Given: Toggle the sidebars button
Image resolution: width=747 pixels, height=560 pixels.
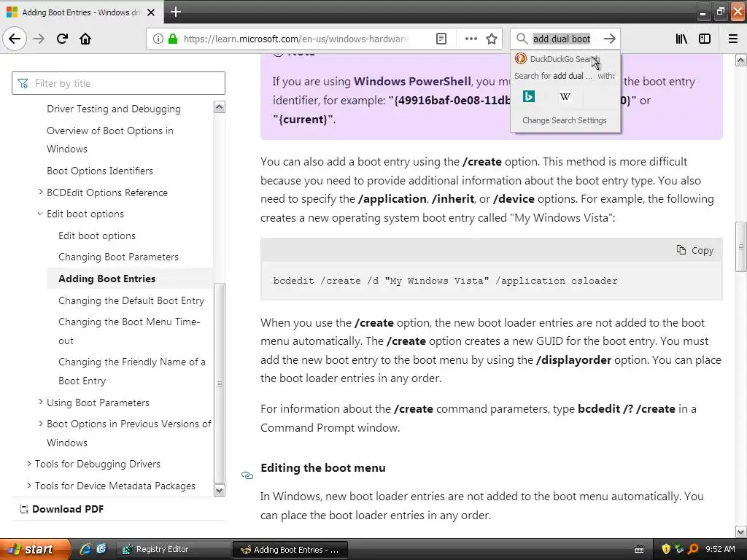Looking at the screenshot, I should click(705, 39).
